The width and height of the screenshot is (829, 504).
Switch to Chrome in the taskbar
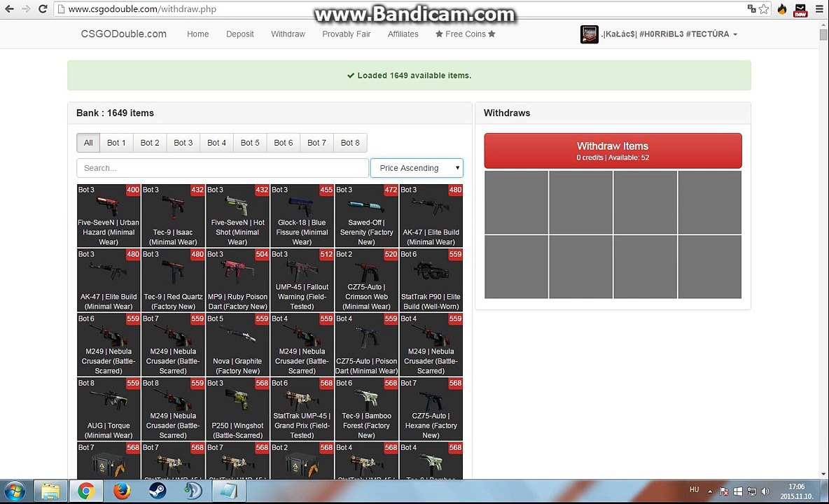pos(86,492)
